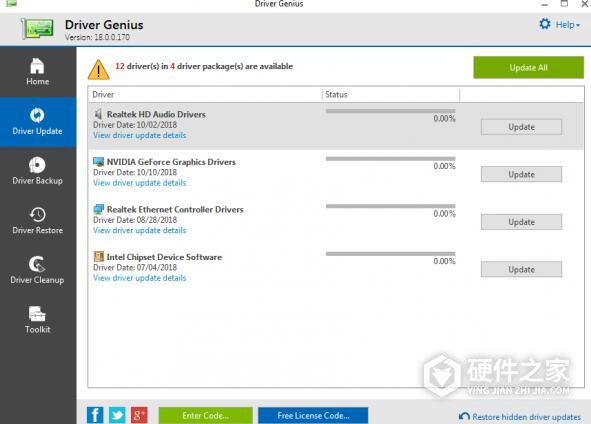Open the Home section in sidebar
Screen dimensions: 591x424
click(x=38, y=72)
